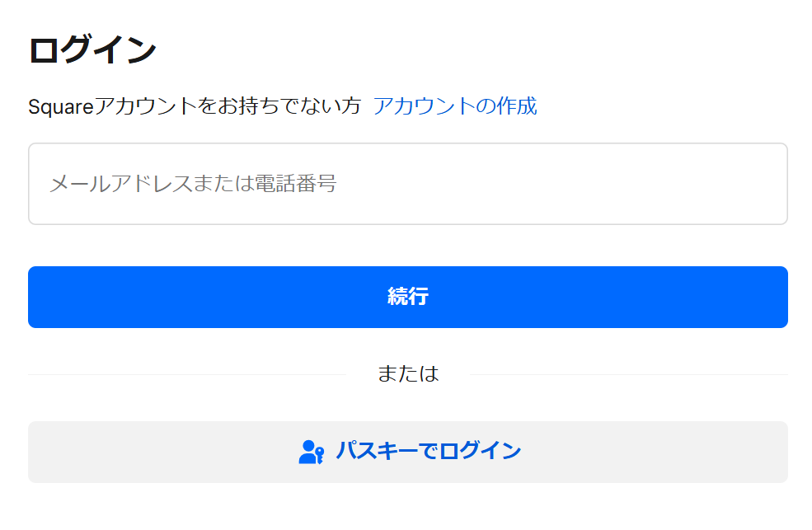Select the 続行 label on the blue button
Viewport: 812px width, 530px height.
(407, 298)
